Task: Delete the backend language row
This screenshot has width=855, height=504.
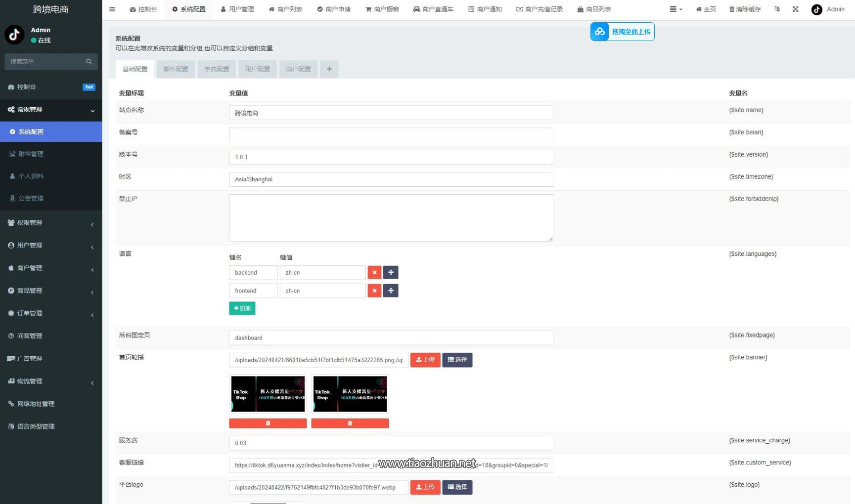Action: point(374,272)
